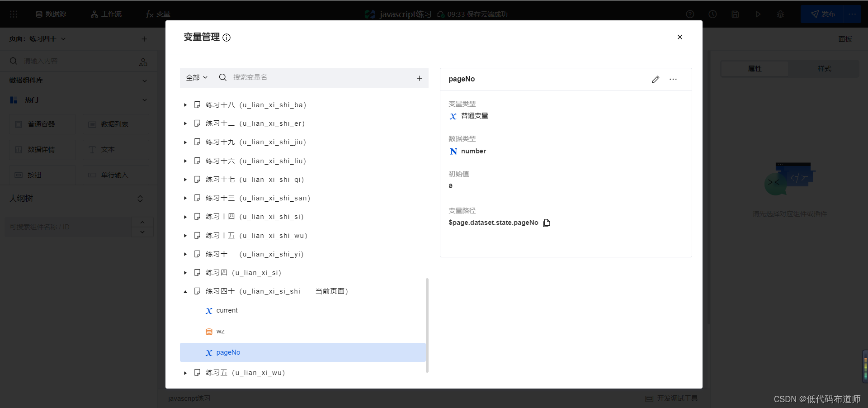Image resolution: width=868 pixels, height=408 pixels.
Task: Open the history clock icon
Action: 712,14
